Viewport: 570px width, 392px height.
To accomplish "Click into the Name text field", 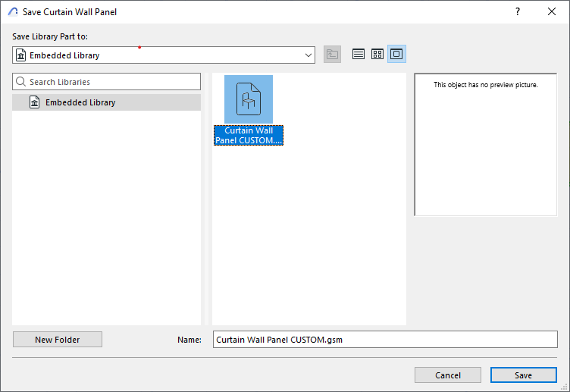I will tap(385, 340).
